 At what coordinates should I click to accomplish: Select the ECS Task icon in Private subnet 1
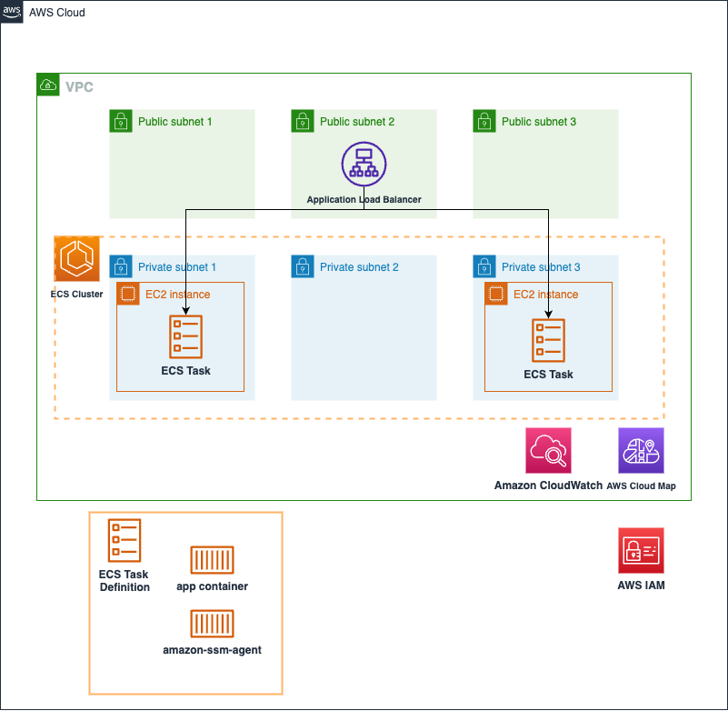click(185, 336)
